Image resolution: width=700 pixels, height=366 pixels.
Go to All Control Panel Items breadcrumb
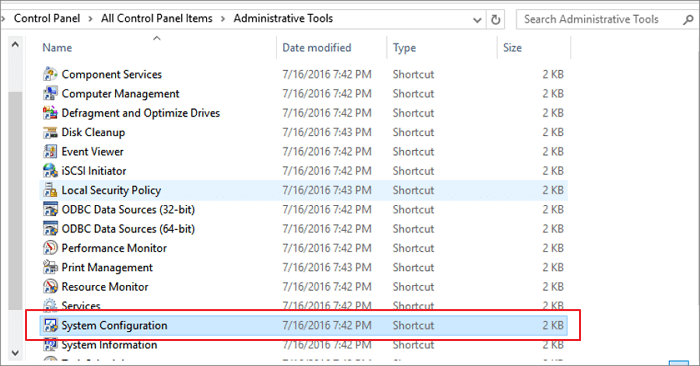[x=157, y=18]
